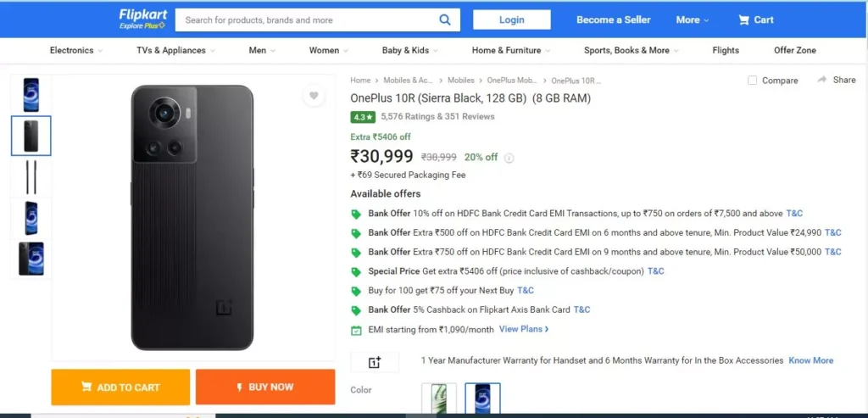Click the ADD TO CART button
The image size is (868, 418).
point(120,387)
